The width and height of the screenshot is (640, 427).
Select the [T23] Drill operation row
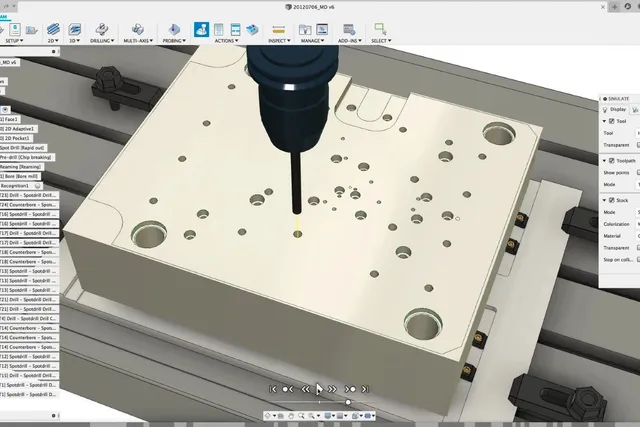(x=29, y=195)
